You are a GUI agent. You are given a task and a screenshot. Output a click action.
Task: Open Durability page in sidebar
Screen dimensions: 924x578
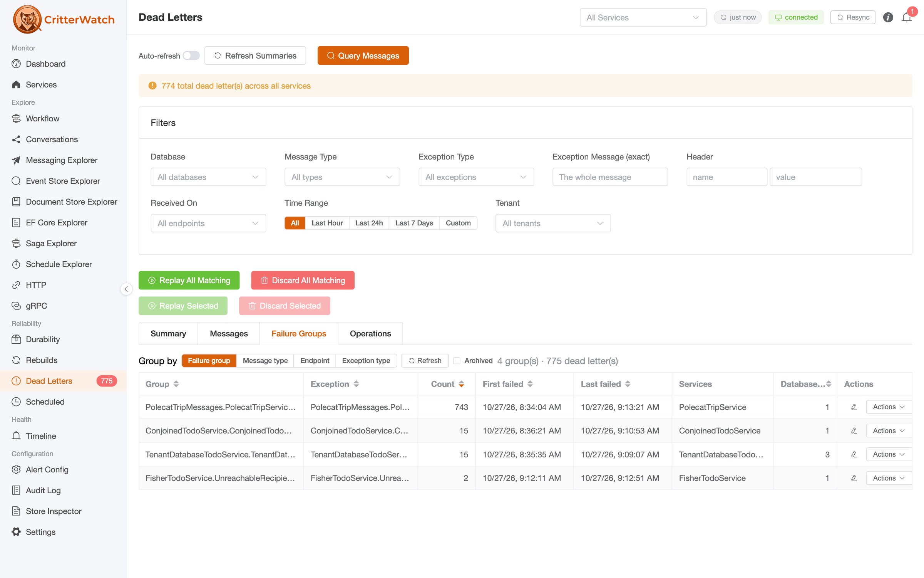coord(63,339)
